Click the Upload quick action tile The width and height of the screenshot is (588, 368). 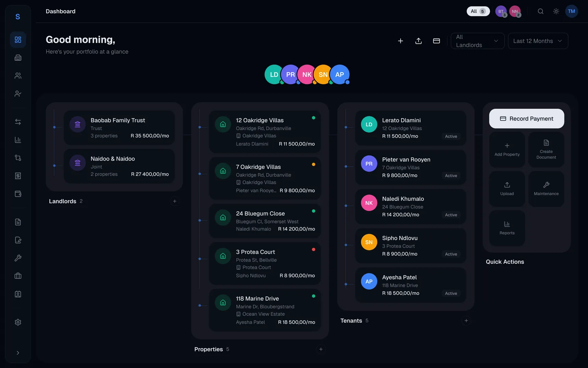[507, 189]
